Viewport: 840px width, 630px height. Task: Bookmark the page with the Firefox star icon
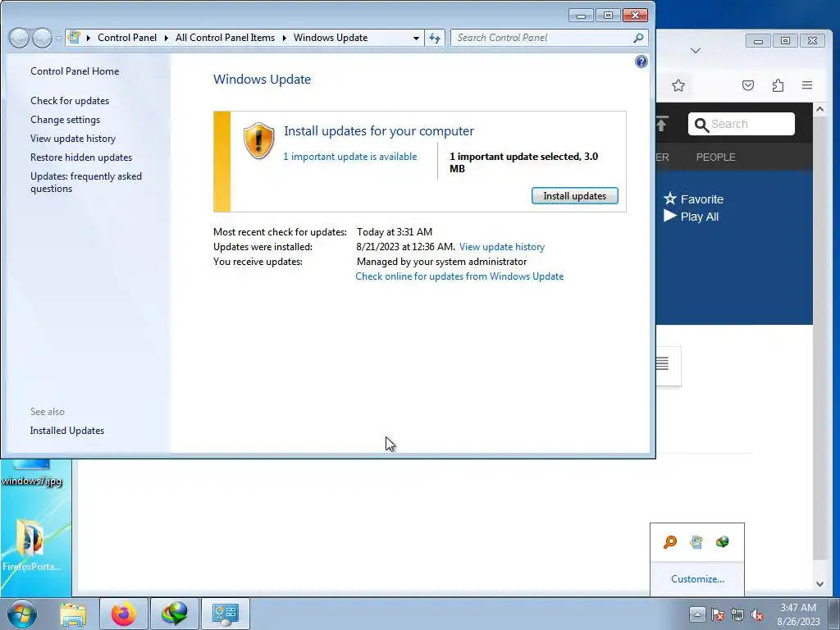[x=678, y=85]
